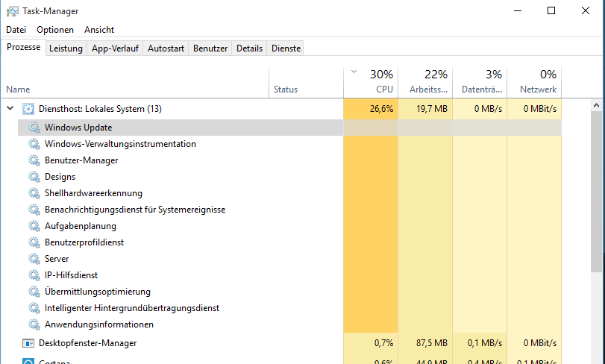Viewport: 605px width, 364px height.
Task: Select Intelligenter Hintergrundübertragungsdienst row
Action: click(289, 308)
